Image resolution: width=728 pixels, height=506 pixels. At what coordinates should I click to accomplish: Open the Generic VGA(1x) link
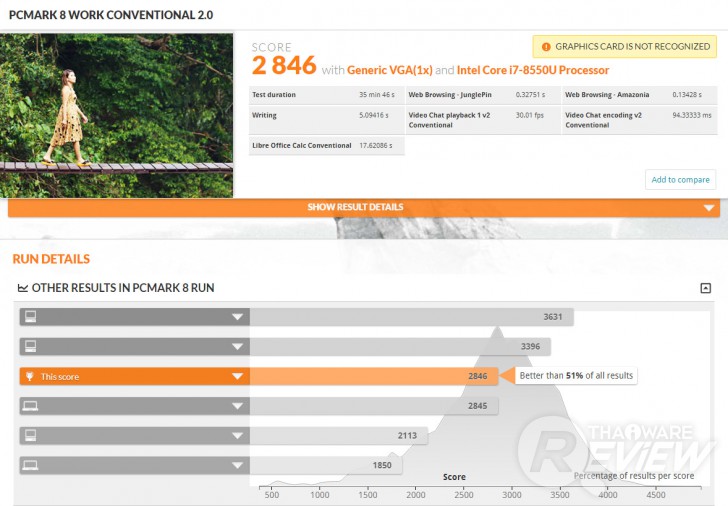tap(390, 70)
